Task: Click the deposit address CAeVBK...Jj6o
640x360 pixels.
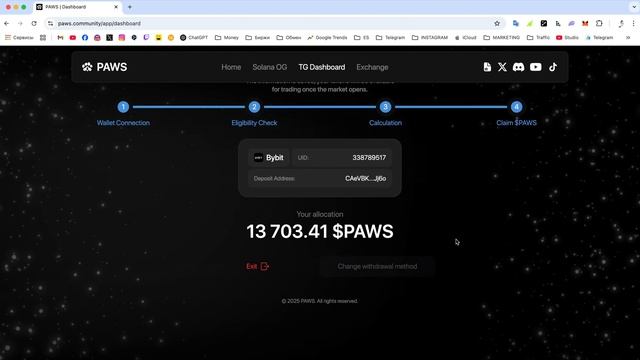Action: [365, 178]
